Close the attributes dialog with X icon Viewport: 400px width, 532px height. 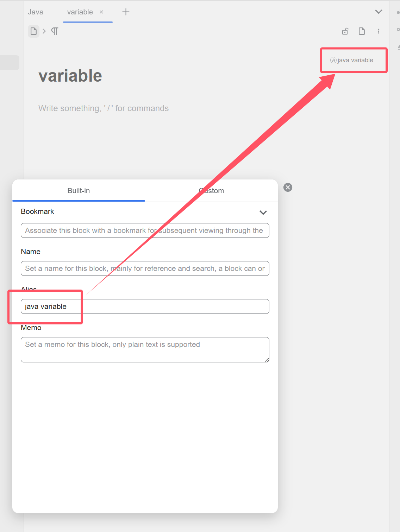point(288,188)
